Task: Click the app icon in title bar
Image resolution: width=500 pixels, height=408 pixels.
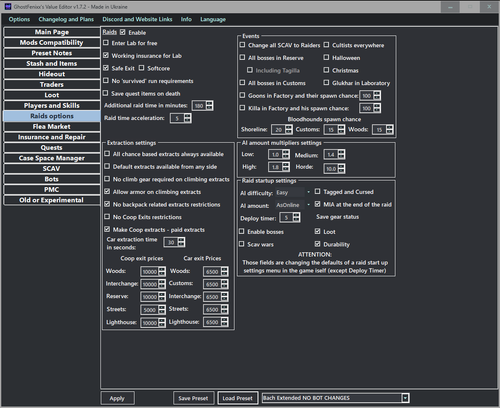Action: (8, 6)
